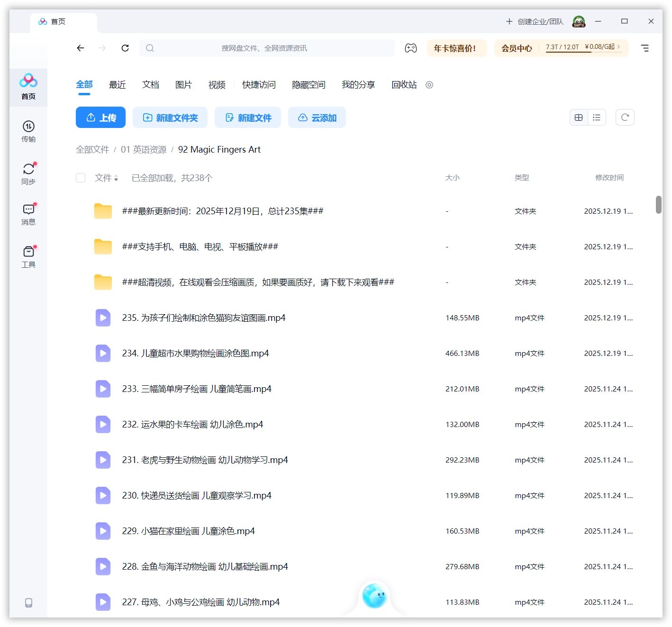
Task: Click the blue 上传 upload button
Action: [100, 118]
